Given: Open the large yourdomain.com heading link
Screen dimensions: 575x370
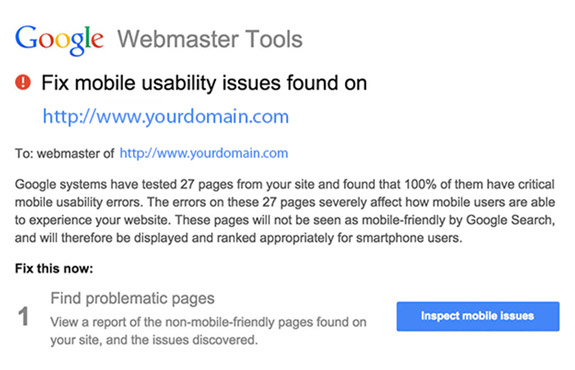Looking at the screenshot, I should coord(166,117).
